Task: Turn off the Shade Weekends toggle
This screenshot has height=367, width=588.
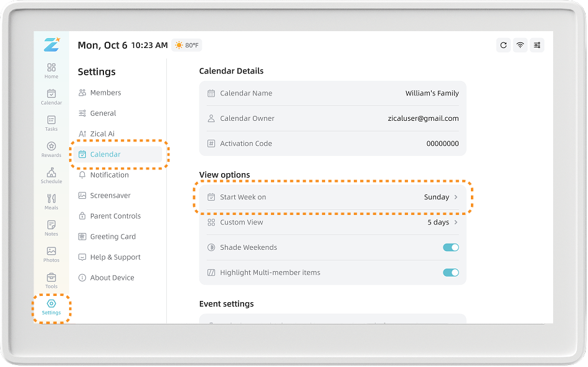Action: (451, 247)
